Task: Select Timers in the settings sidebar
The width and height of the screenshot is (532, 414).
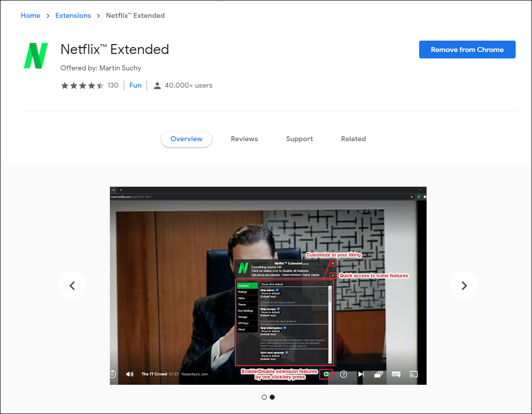Action: pos(247,304)
